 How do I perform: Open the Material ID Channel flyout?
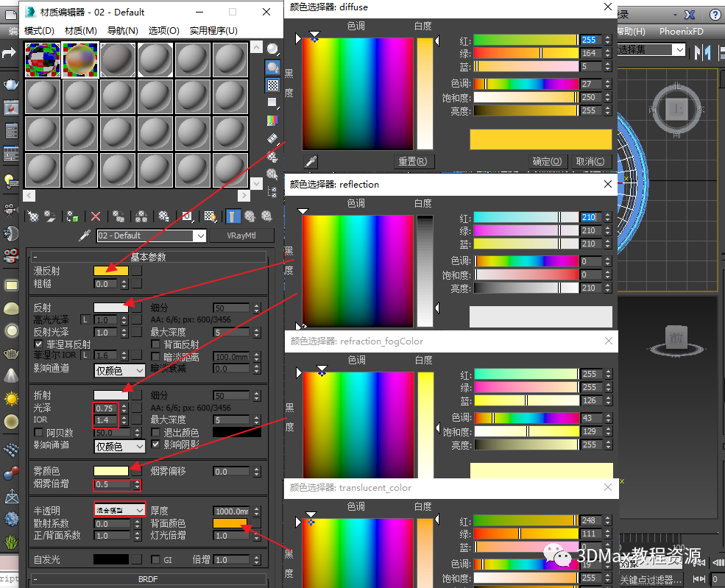coord(187,216)
